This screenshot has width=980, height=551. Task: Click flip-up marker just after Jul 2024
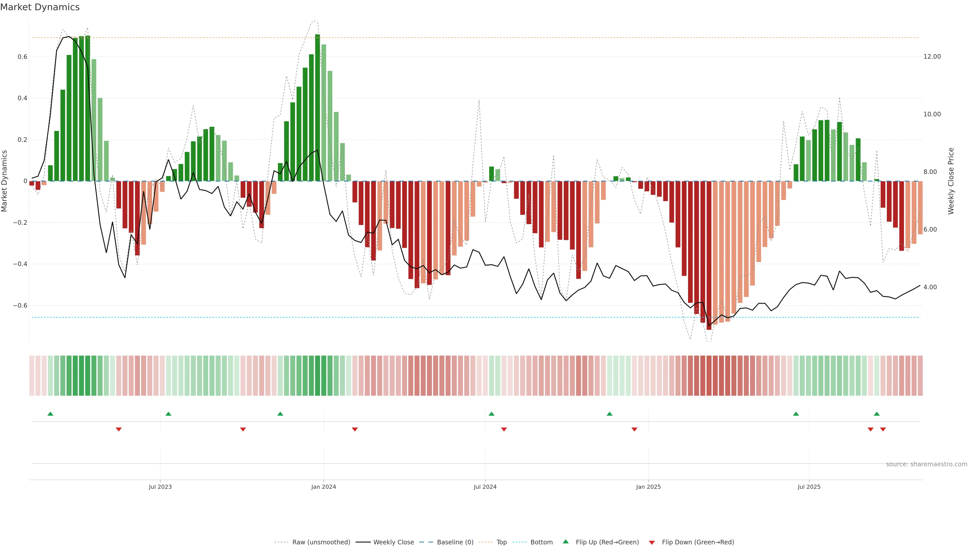coord(491,414)
